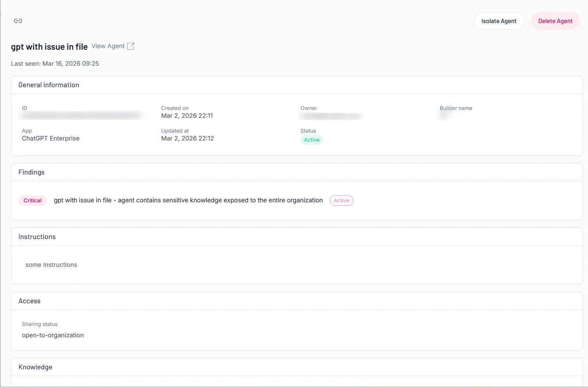The width and height of the screenshot is (588, 387).
Task: Click the Instructions section header
Action: pos(37,237)
